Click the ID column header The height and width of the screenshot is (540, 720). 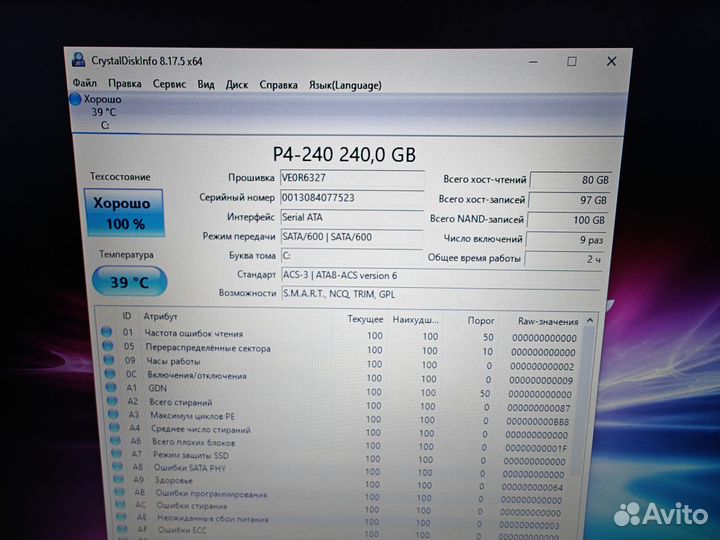point(127,315)
